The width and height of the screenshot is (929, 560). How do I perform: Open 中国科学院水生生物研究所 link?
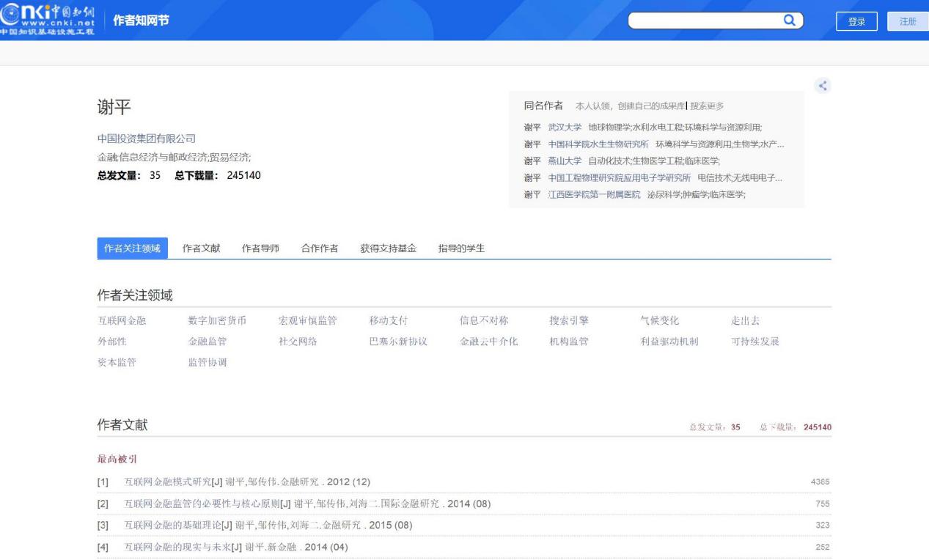[x=598, y=144]
